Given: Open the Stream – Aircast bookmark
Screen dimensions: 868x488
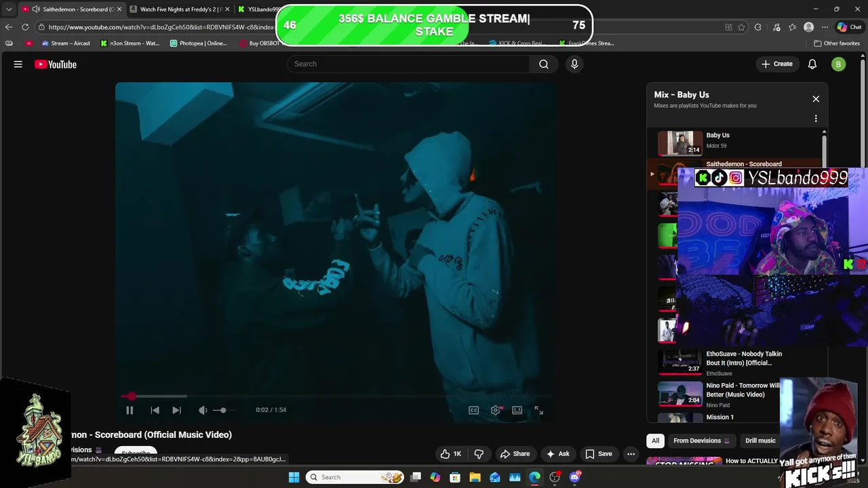Looking at the screenshot, I should tap(66, 43).
